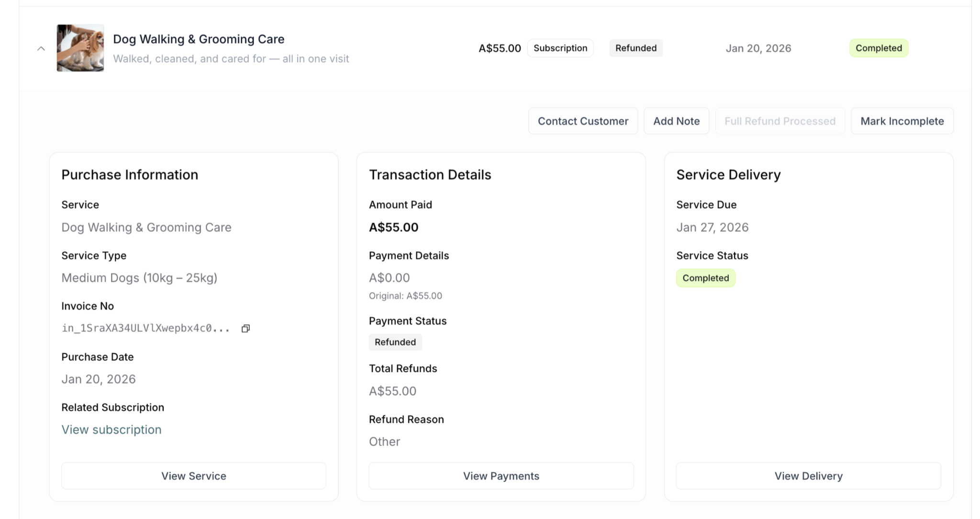Click the Jan 20, 2026 date in header row
980x519 pixels.
(758, 48)
